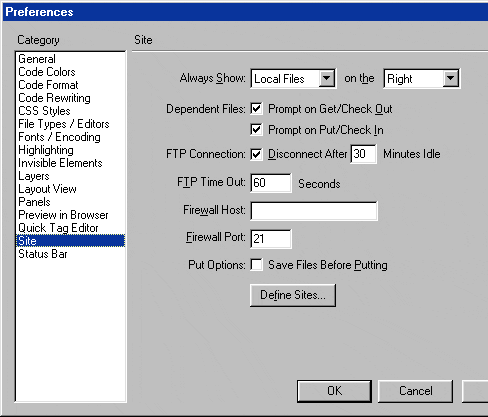Select General category
Image resolution: width=488 pixels, height=417 pixels.
37,59
